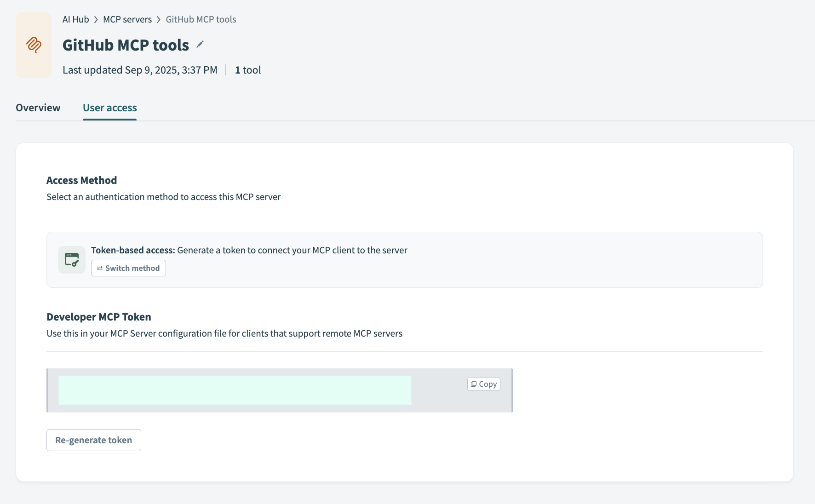Open AI Hub from the breadcrumb
815x504 pixels.
[75, 19]
